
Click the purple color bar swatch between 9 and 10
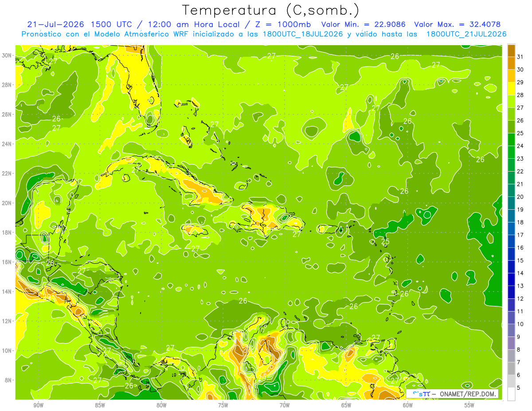pyautogui.click(x=511, y=330)
